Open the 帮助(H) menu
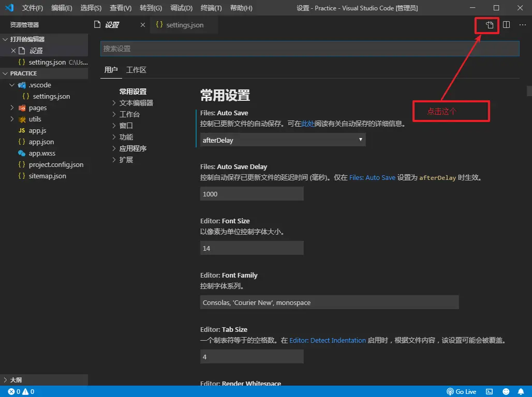532x397 pixels. [241, 8]
